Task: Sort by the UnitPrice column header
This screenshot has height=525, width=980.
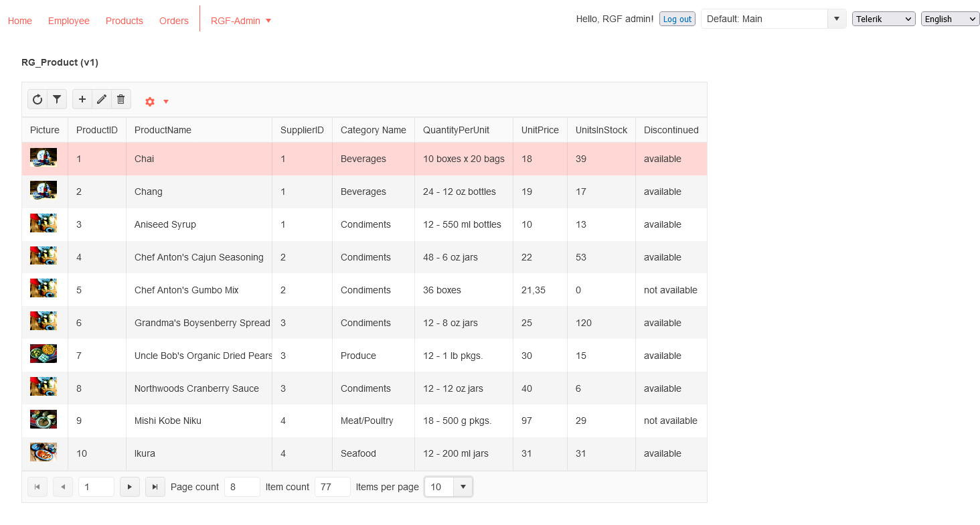Action: point(540,130)
